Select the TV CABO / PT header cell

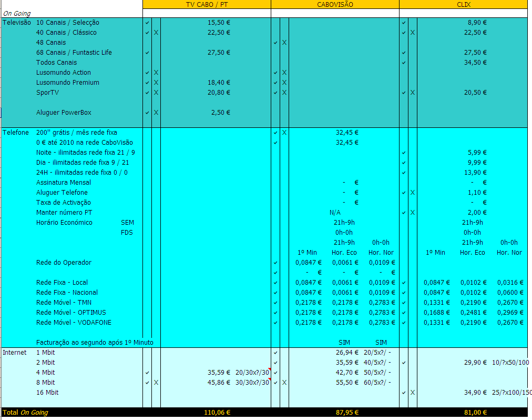click(207, 4)
